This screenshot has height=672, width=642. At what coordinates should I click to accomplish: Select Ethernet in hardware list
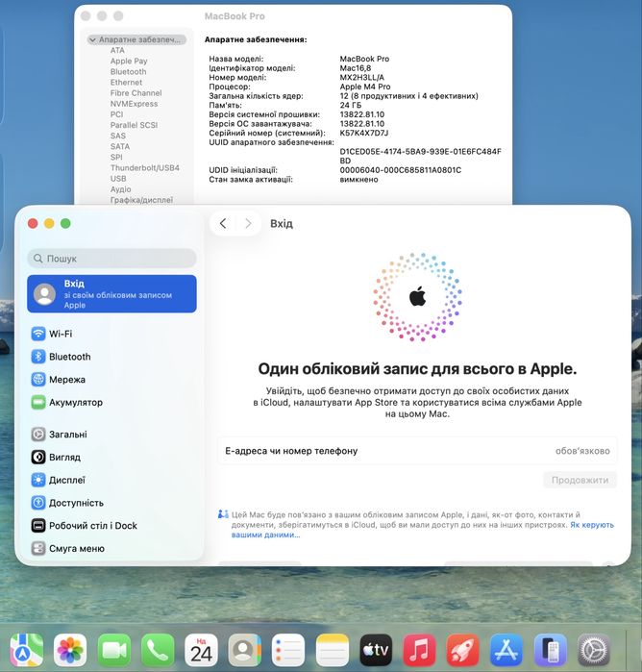pyautogui.click(x=126, y=83)
